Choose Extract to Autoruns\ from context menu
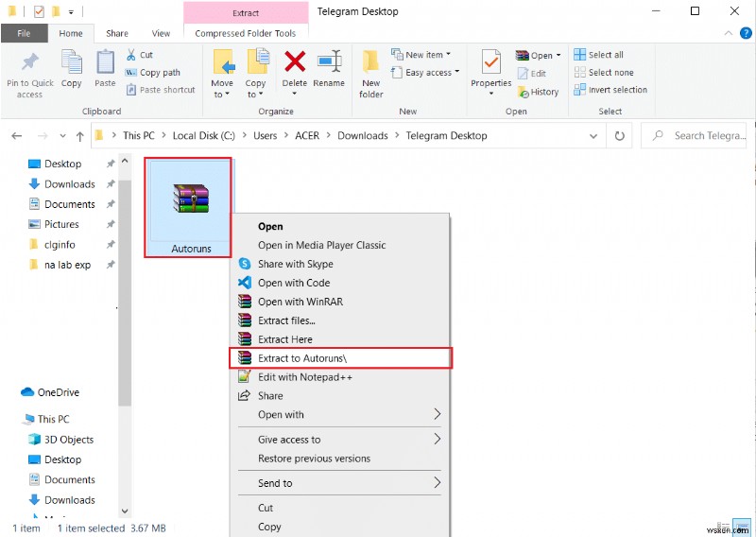The image size is (756, 537). [340, 358]
